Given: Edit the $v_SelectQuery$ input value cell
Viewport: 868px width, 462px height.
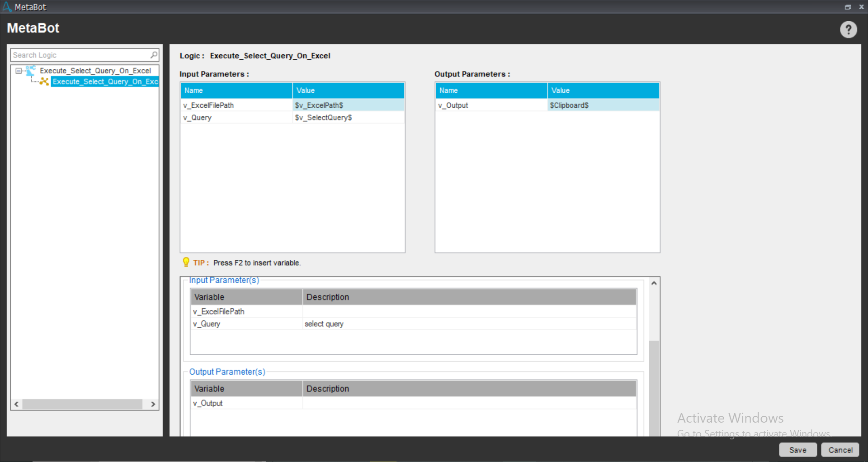Looking at the screenshot, I should tap(348, 117).
